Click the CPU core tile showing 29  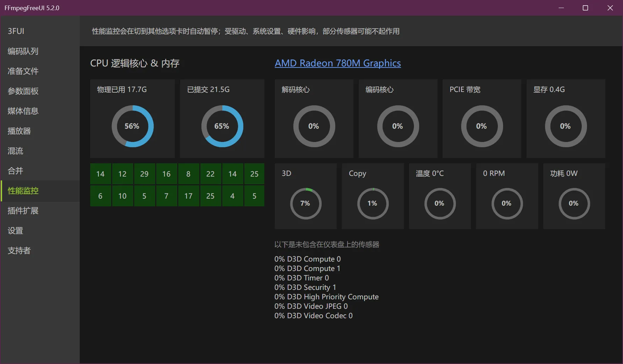[144, 174]
